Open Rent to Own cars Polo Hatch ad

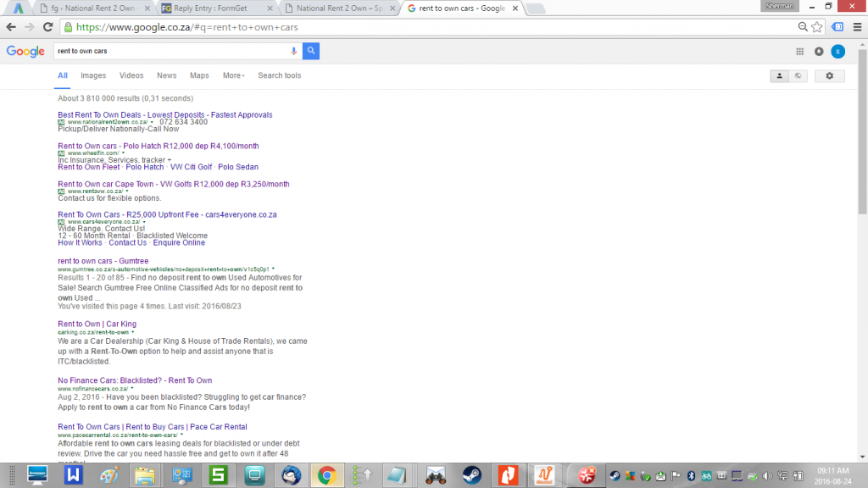159,146
